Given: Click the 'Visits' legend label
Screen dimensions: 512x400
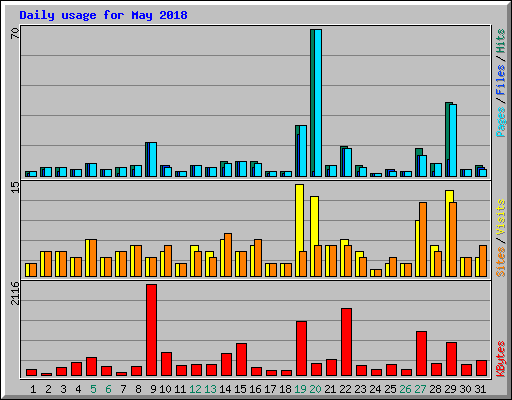Looking at the screenshot, I should 500,217.
